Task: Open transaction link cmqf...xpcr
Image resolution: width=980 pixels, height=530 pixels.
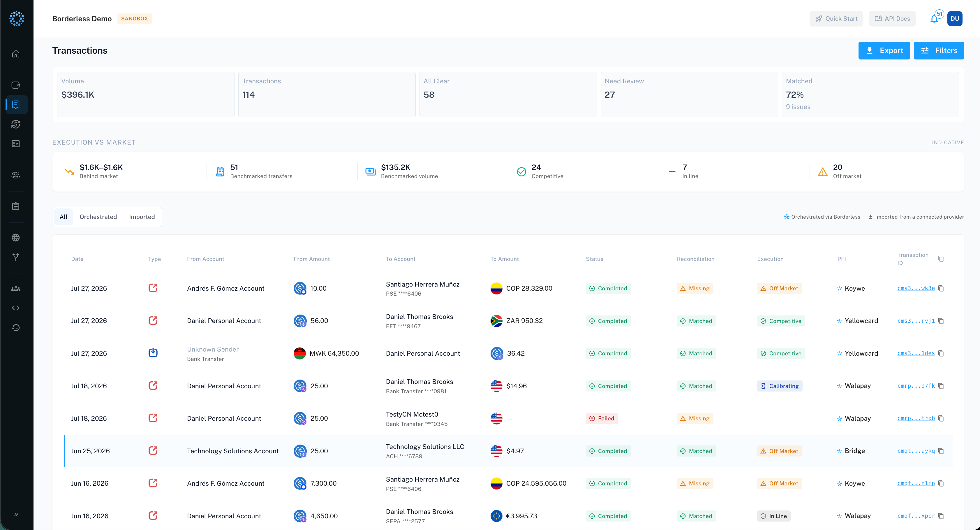Action: point(916,516)
